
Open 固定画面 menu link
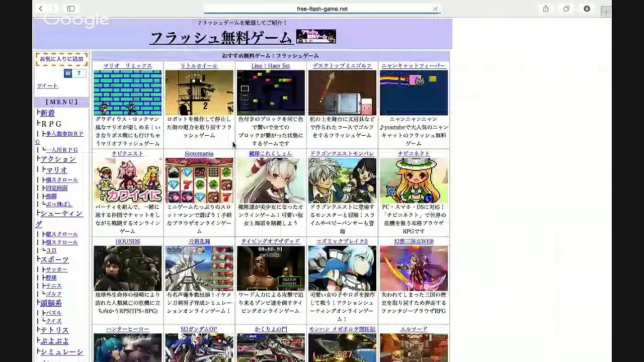56,188
